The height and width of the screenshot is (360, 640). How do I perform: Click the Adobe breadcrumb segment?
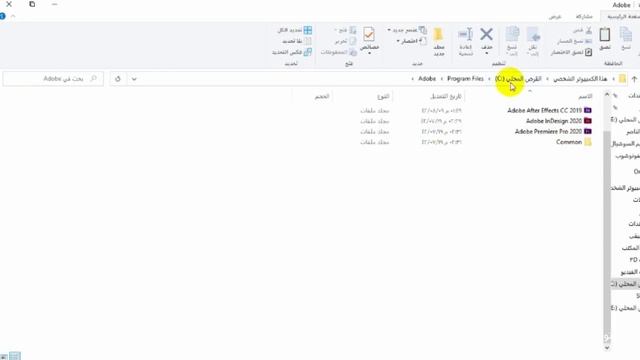coord(427,79)
